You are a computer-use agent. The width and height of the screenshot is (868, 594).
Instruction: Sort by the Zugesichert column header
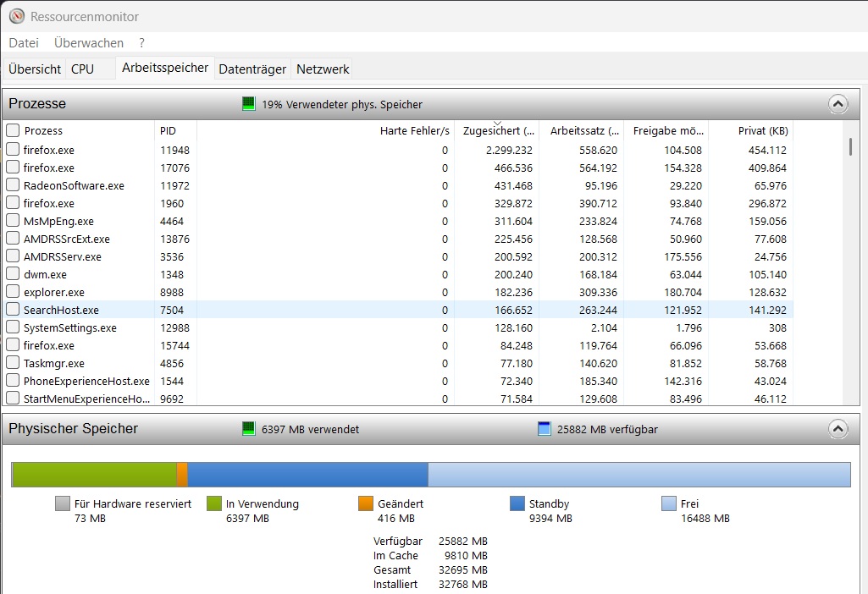click(496, 131)
